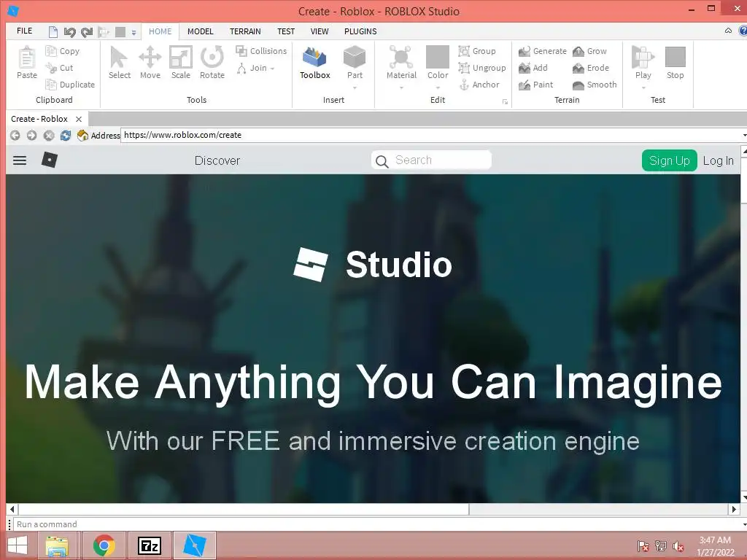Expand the Color dropdown arrow

coord(438,87)
